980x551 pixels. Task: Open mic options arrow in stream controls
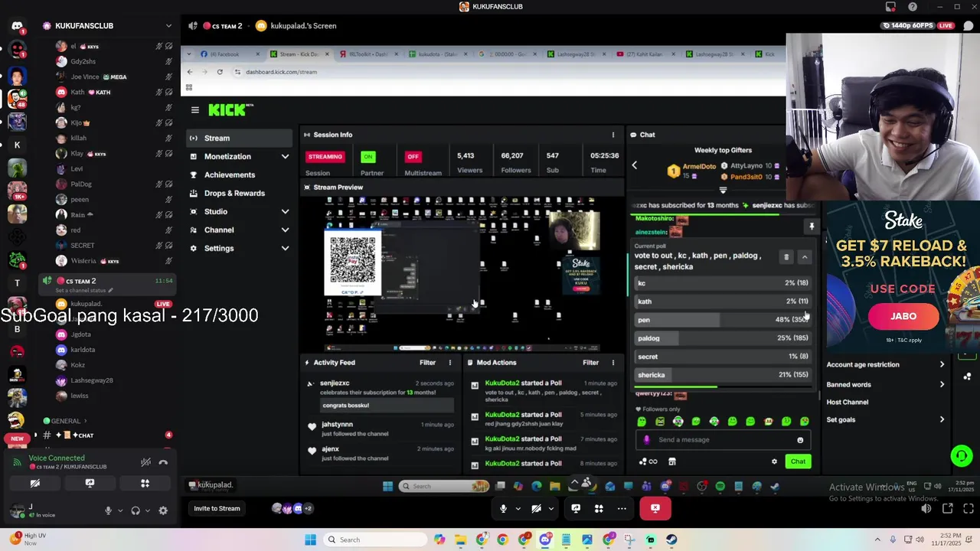(x=518, y=509)
